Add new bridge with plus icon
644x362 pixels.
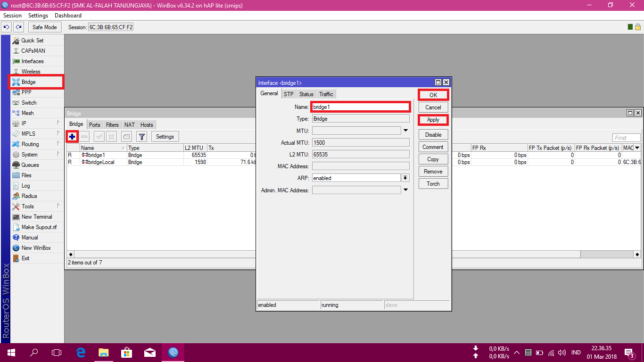coord(72,137)
